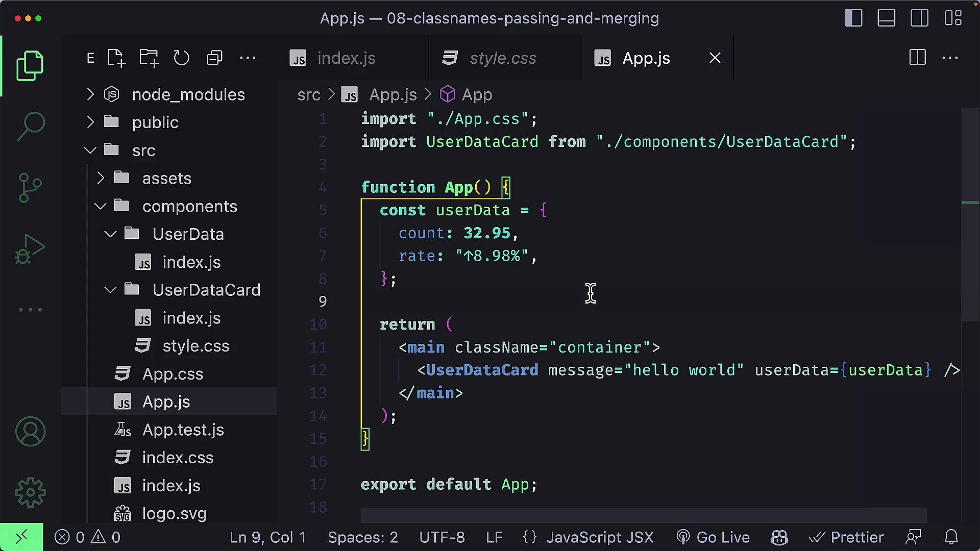Click the Go Live status button
Image resolution: width=980 pixels, height=551 pixels.
713,537
